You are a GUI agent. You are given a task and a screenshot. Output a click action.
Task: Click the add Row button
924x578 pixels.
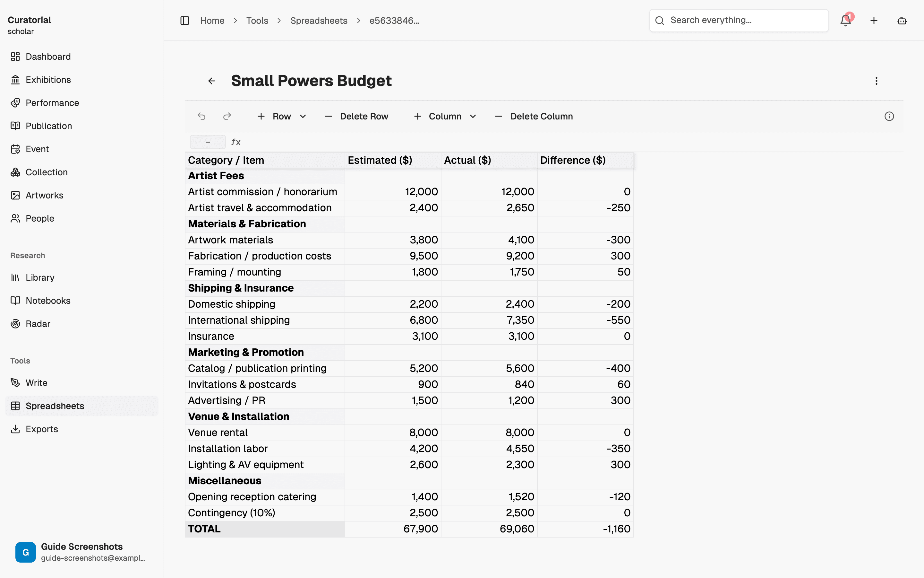274,116
